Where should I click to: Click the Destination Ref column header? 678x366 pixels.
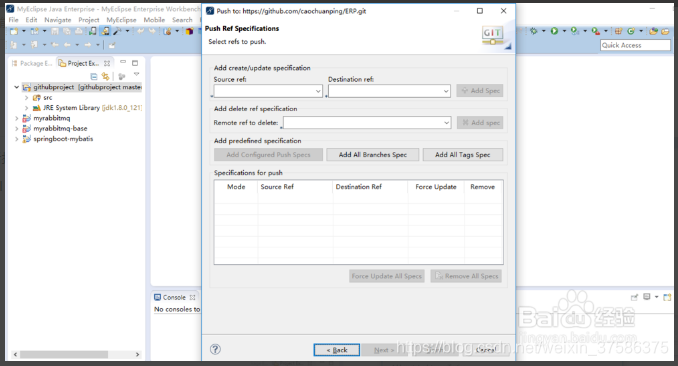(370, 187)
